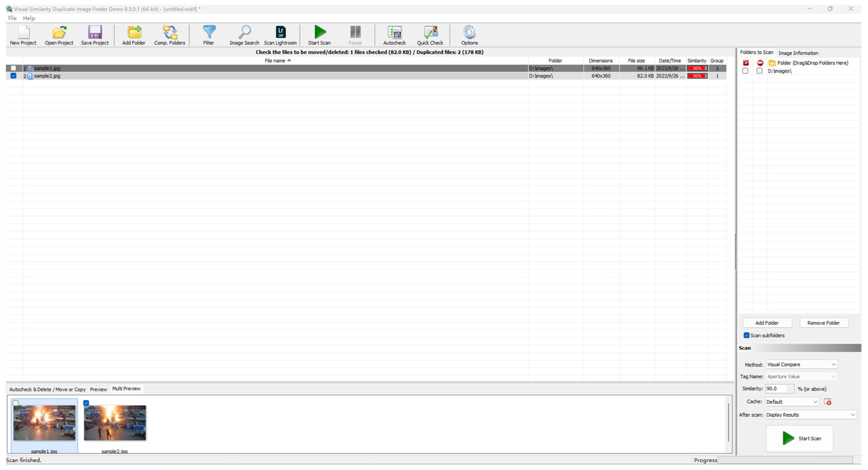Expand the Method Visual Compare dropdown
The image size is (868, 470).
802,365
